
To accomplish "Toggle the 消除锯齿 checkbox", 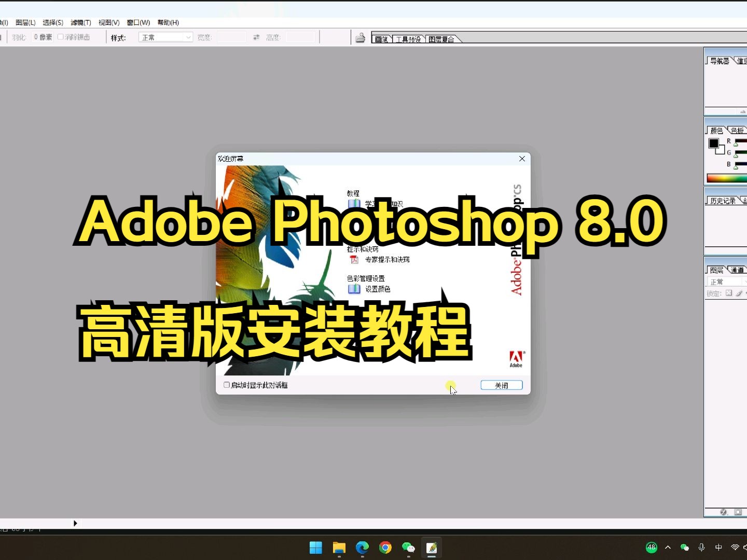I will 61,37.
